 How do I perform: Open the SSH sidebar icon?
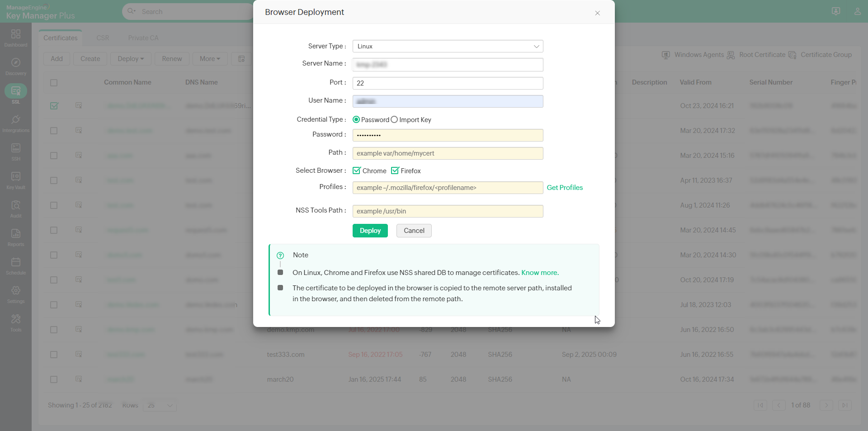tap(16, 148)
